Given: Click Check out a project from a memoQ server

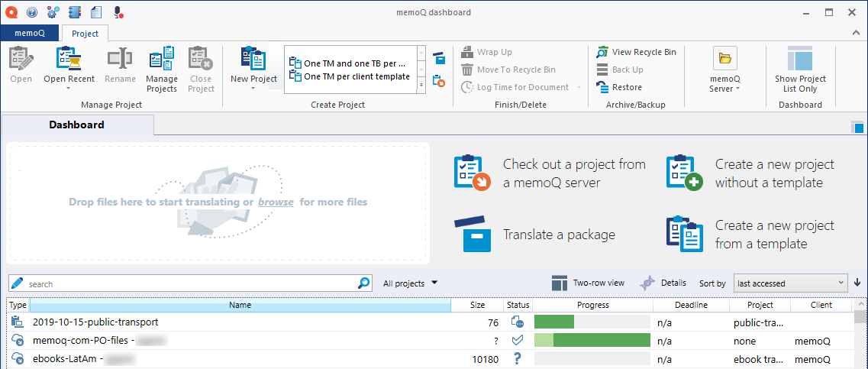Looking at the screenshot, I should [x=549, y=173].
